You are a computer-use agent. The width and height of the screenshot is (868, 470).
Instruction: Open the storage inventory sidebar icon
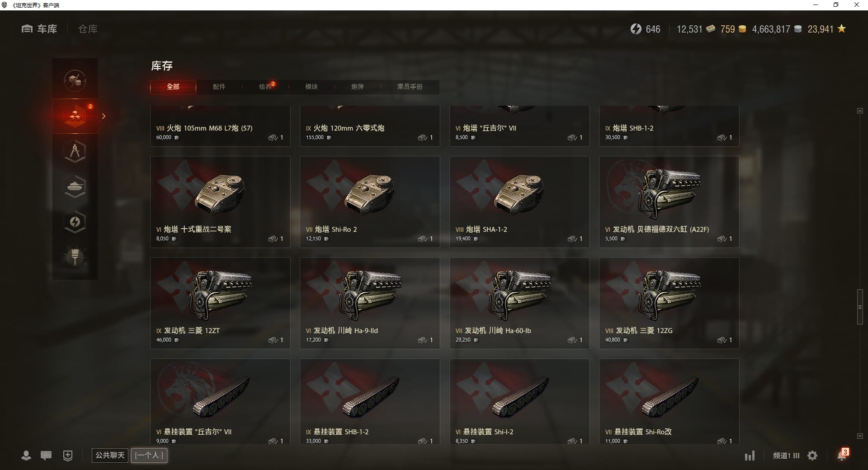pyautogui.click(x=75, y=116)
